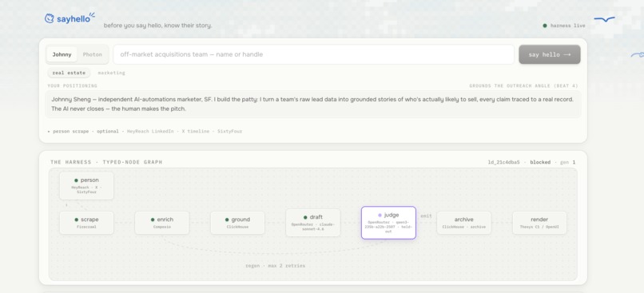The width and height of the screenshot is (644, 293).
Task: Click the YOUR POSITIONING heading
Action: tap(72, 85)
